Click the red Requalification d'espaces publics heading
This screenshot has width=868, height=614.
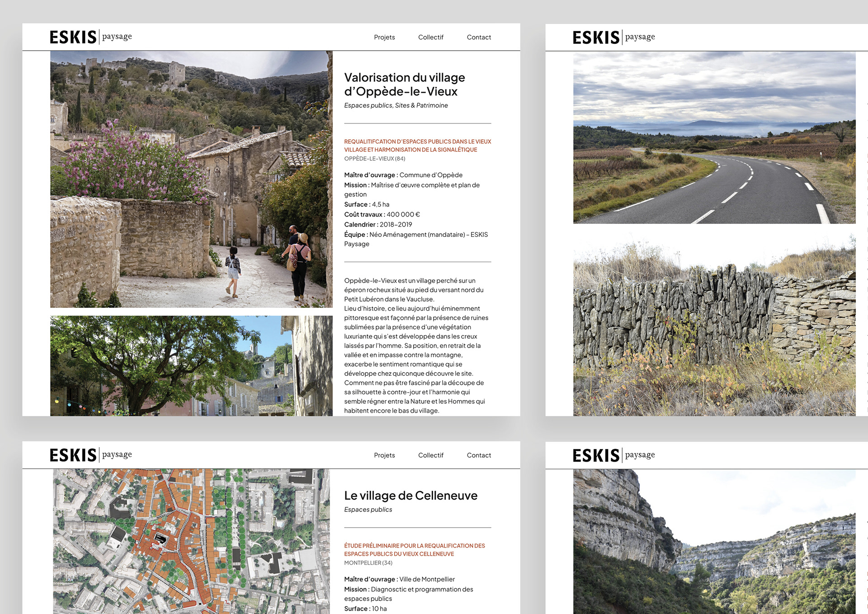point(417,146)
